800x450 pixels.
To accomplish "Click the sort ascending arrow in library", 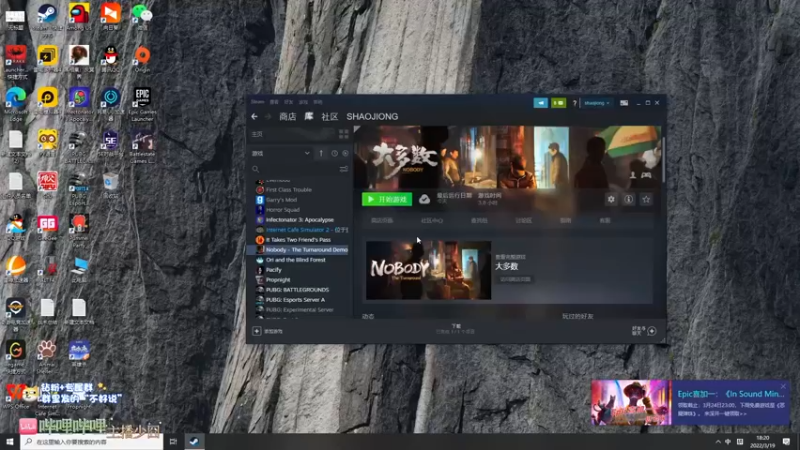I will 321,153.
